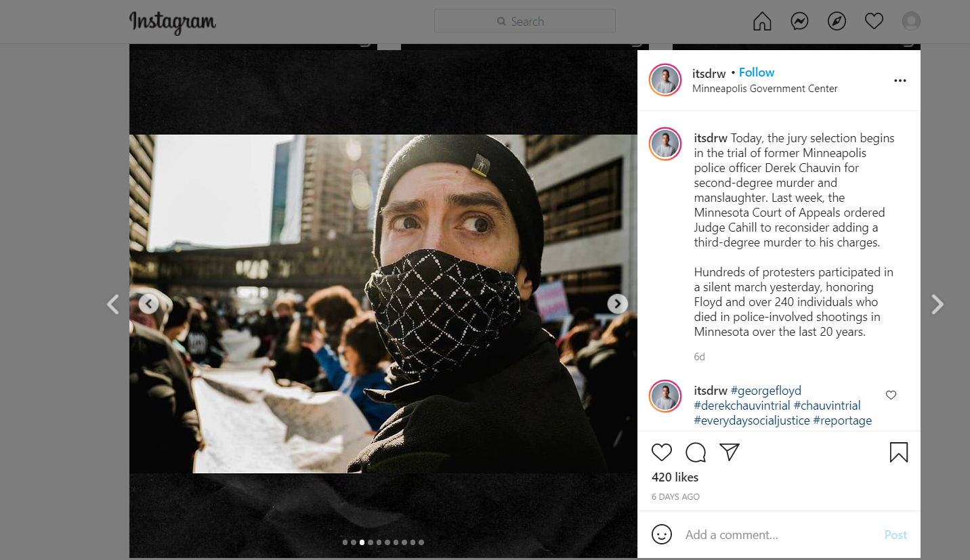
Task: Like the hashtag comment by itsdrw
Action: (x=891, y=395)
